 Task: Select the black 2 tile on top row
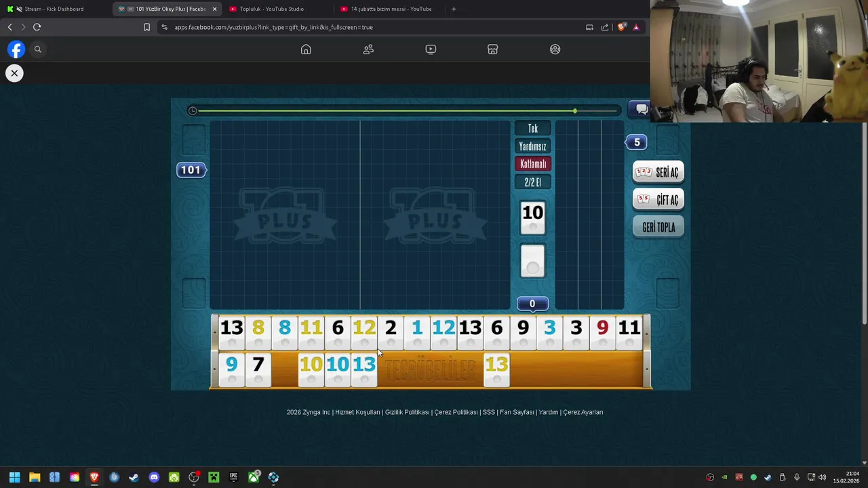coord(391,333)
